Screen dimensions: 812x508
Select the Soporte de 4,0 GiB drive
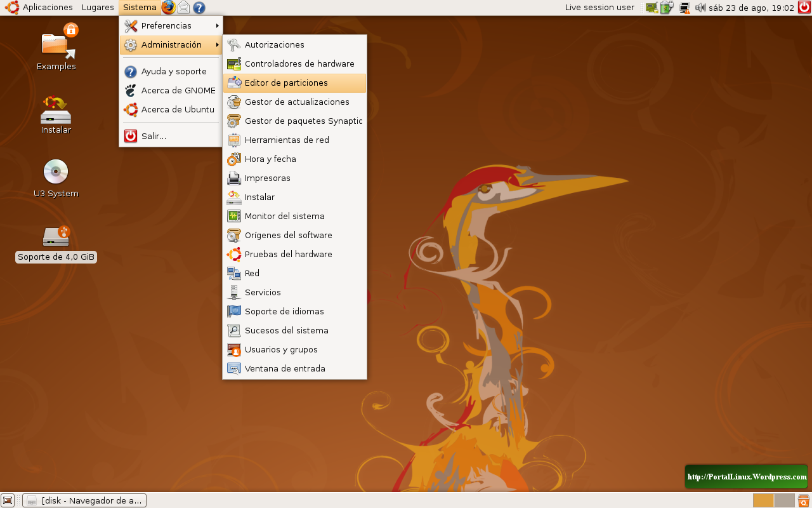tap(56, 243)
